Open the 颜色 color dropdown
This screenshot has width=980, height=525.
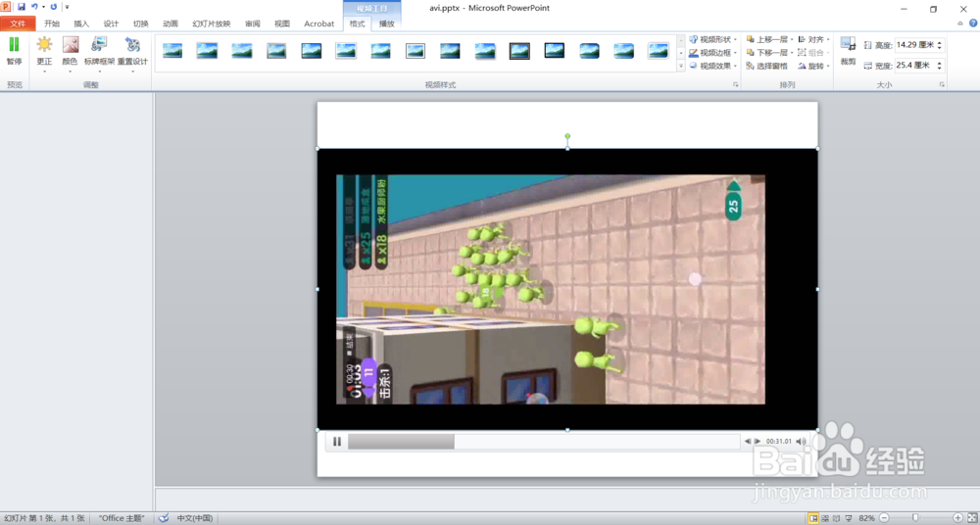70,54
